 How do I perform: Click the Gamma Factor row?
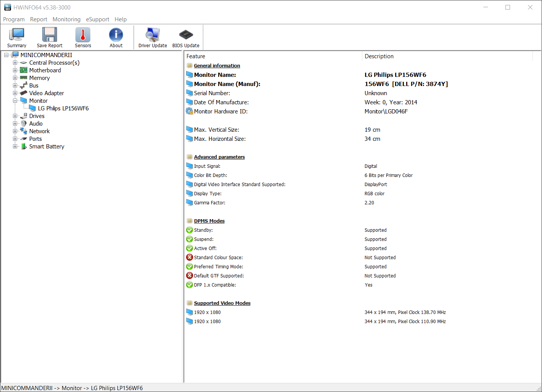click(x=358, y=203)
